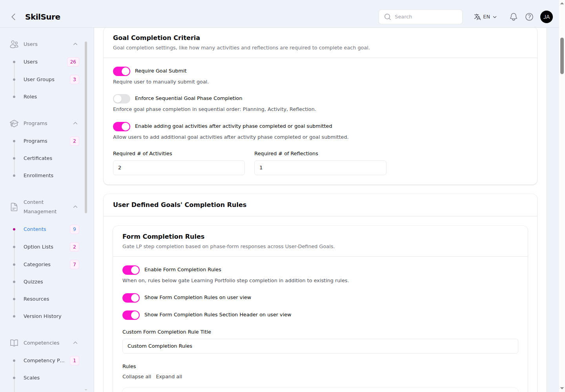Open Categories in the sidebar
This screenshot has width=565, height=392.
pyautogui.click(x=37, y=265)
